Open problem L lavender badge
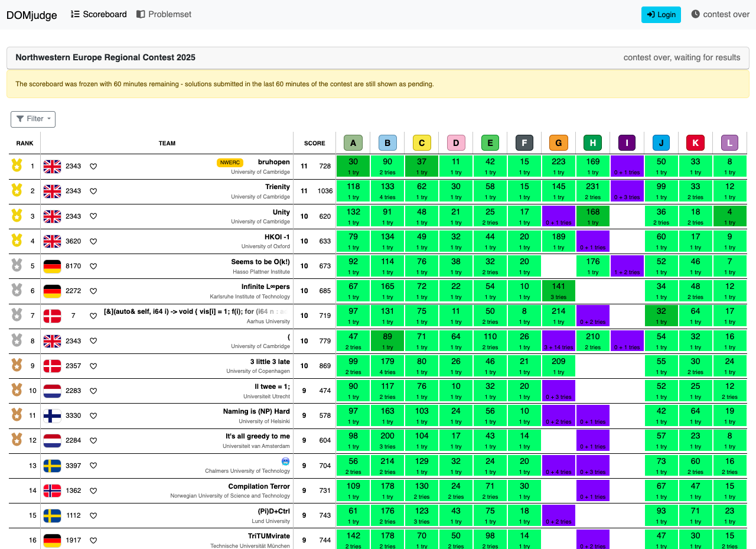The height and width of the screenshot is (549, 756). (730, 142)
